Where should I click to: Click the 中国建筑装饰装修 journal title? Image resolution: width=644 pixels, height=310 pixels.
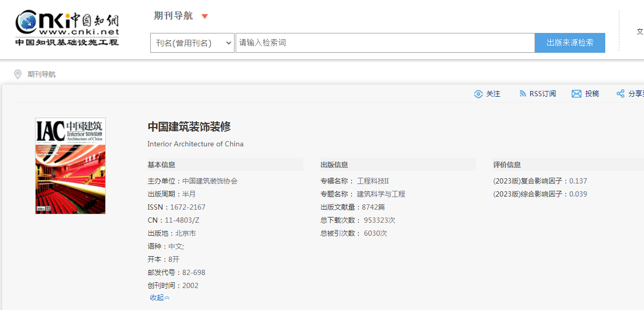point(189,127)
